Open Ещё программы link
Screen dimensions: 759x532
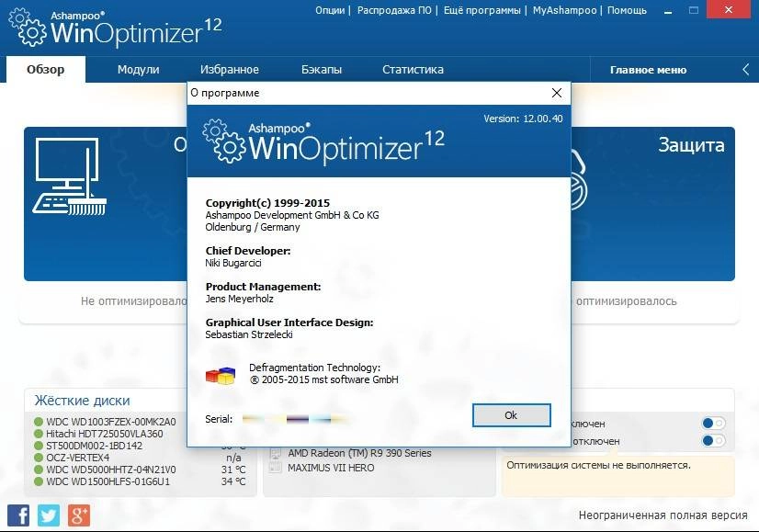(x=482, y=10)
